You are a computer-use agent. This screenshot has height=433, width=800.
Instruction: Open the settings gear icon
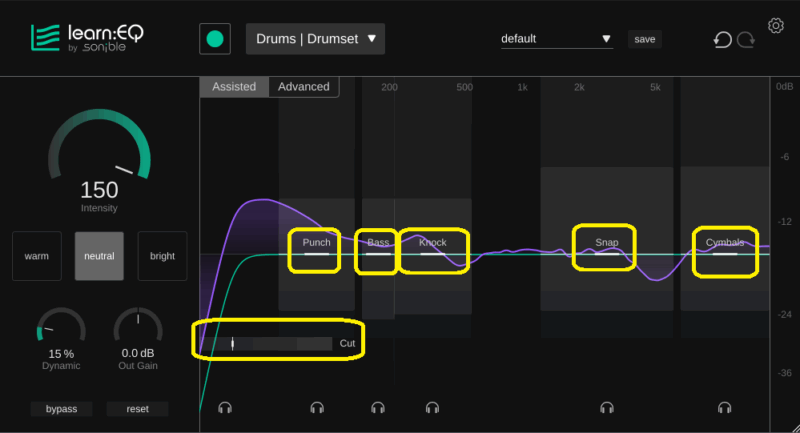[776, 25]
